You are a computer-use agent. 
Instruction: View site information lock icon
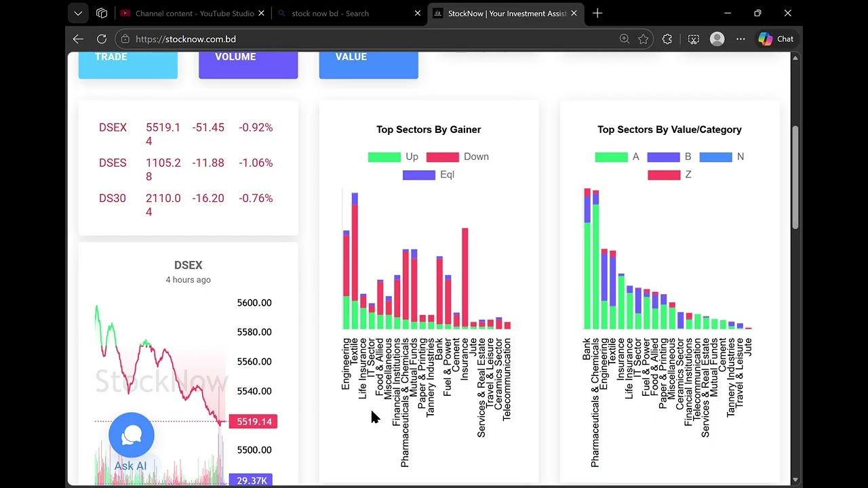click(125, 39)
